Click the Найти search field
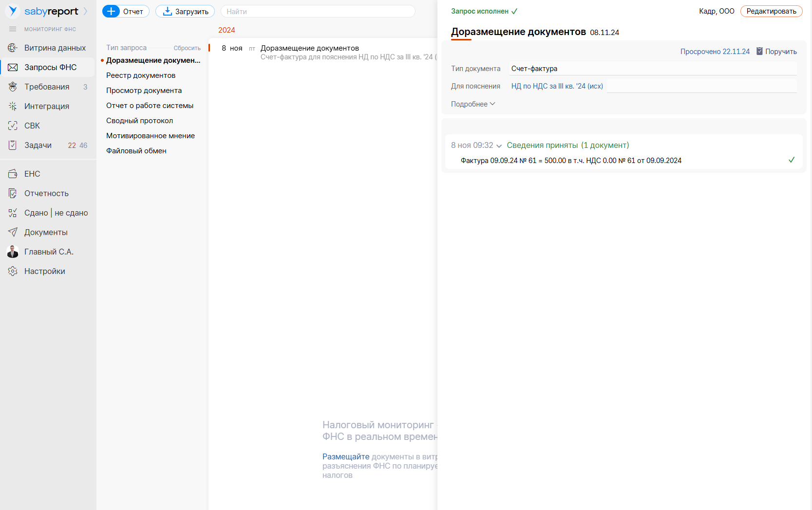 (318, 11)
